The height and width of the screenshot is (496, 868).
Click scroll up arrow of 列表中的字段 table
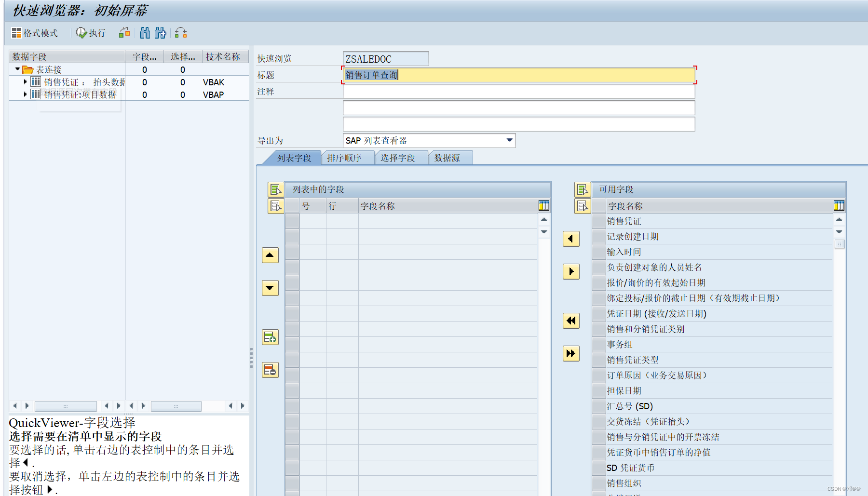pyautogui.click(x=544, y=219)
